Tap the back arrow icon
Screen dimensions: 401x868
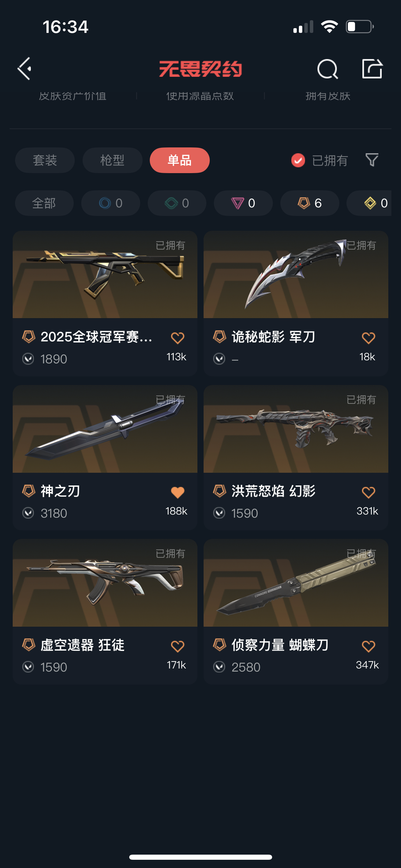tap(25, 69)
